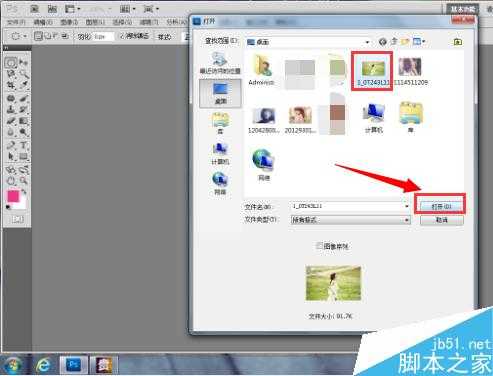Expand the 查找范围 location dropdown
Image resolution: width=493 pixels, height=376 pixels.
tap(367, 42)
